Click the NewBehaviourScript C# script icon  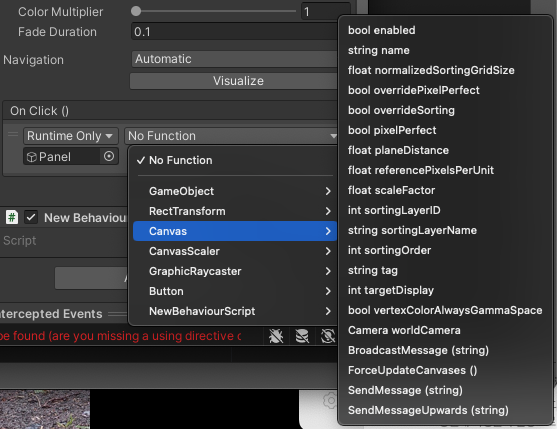[x=12, y=217]
